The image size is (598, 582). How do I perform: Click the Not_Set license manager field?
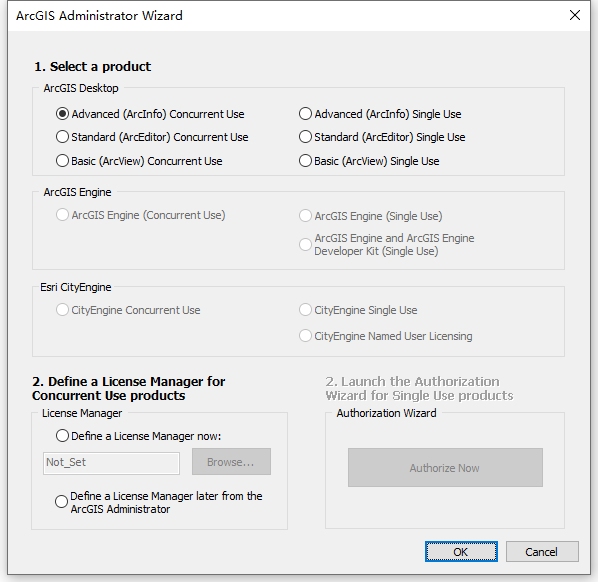111,463
